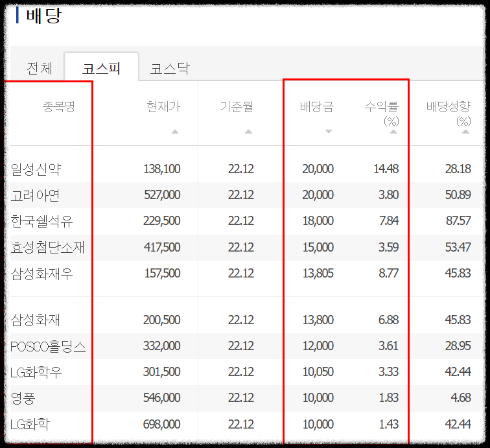Click yield value 14.48

pyautogui.click(x=386, y=169)
